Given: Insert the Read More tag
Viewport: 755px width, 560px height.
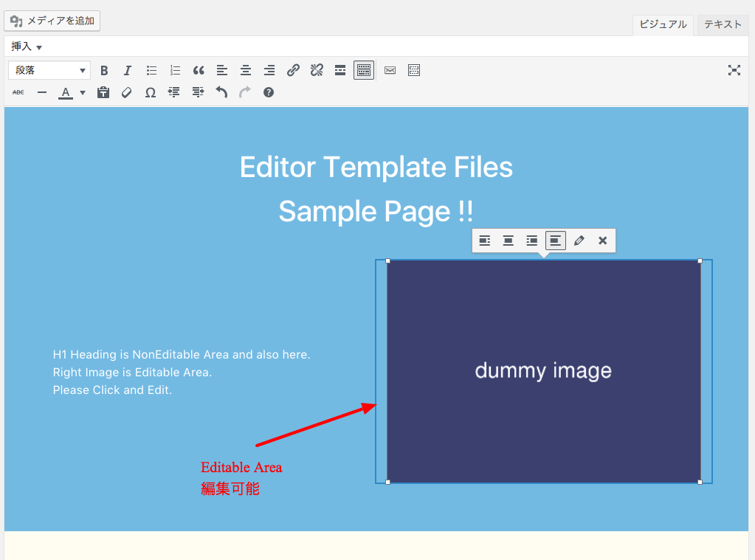Looking at the screenshot, I should [x=340, y=71].
